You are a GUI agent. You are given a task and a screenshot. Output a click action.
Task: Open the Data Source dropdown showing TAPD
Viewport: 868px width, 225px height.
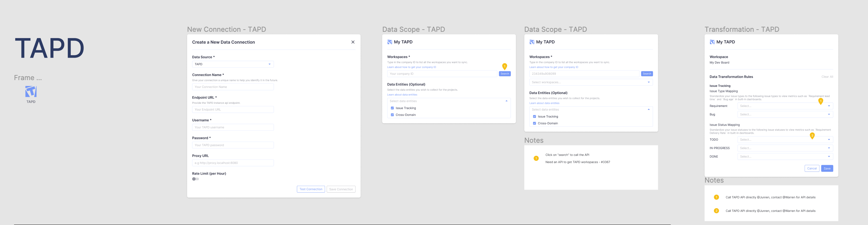point(233,64)
